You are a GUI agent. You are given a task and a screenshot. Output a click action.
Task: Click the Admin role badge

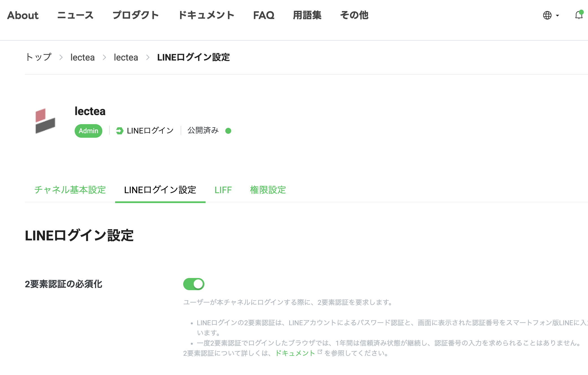[88, 131]
